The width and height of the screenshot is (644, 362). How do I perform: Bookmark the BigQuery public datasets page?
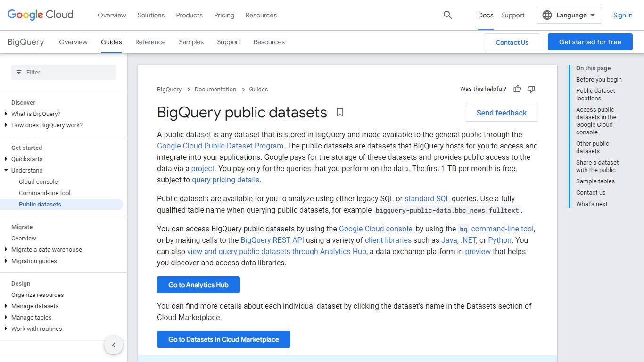(340, 113)
